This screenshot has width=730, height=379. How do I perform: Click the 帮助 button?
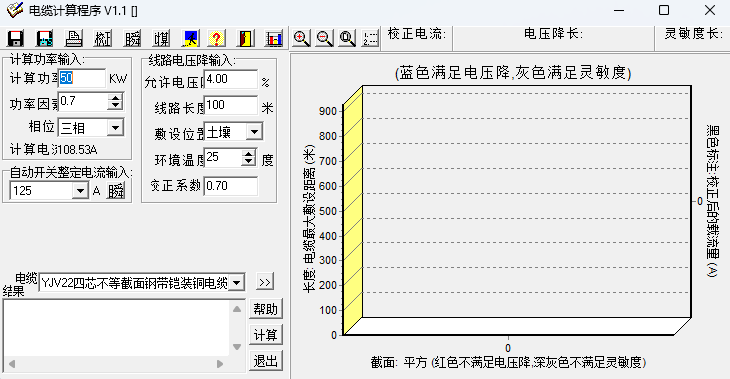point(266,309)
